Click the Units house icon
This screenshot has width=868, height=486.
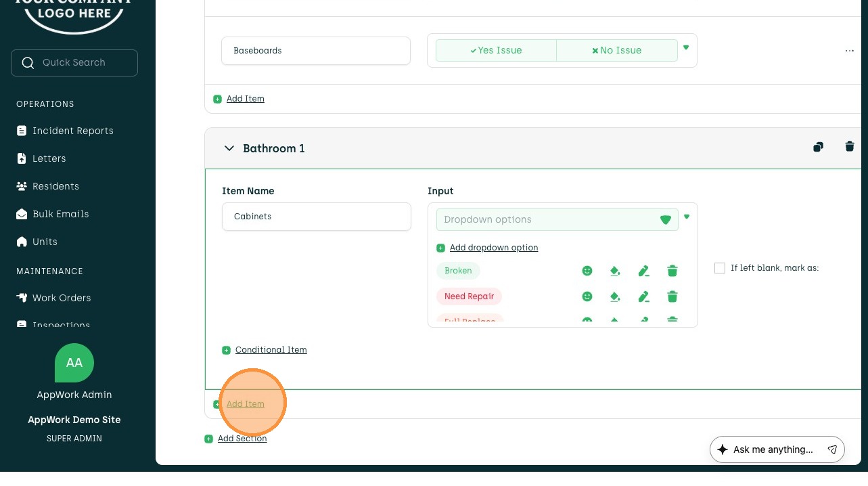(x=22, y=242)
